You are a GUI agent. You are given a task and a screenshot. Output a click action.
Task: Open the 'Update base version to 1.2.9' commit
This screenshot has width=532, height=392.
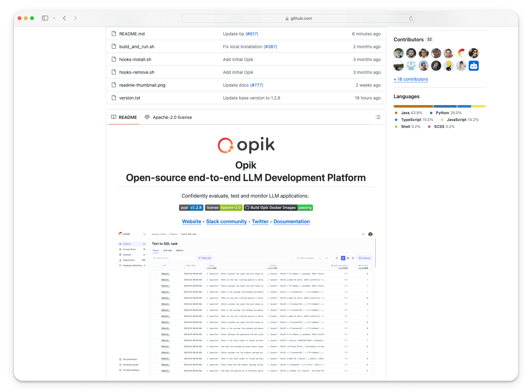[251, 98]
